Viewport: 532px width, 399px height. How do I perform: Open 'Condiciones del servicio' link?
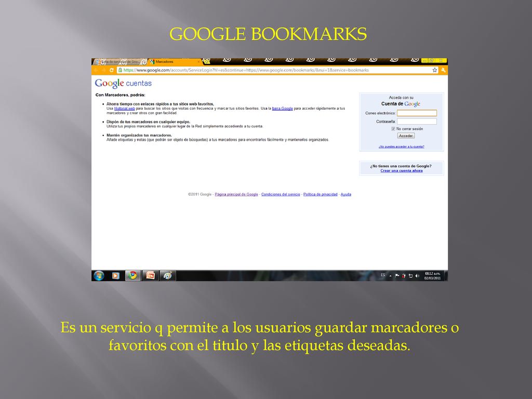coord(281,194)
